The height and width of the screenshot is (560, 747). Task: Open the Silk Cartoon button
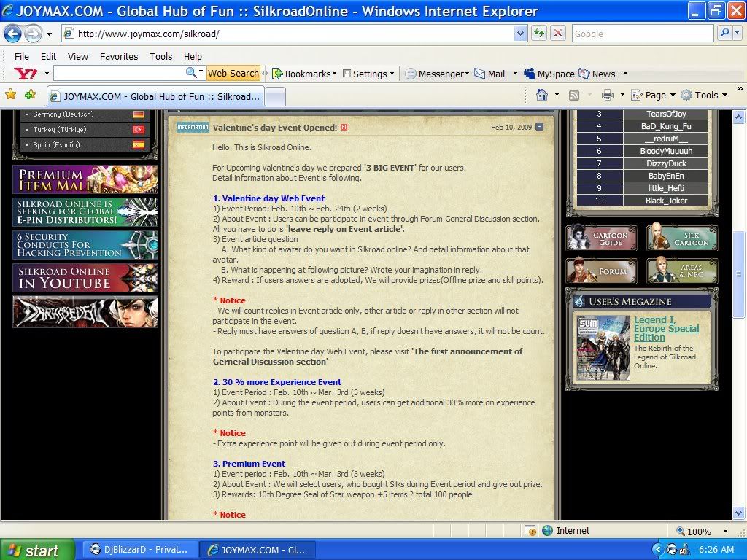pos(682,238)
